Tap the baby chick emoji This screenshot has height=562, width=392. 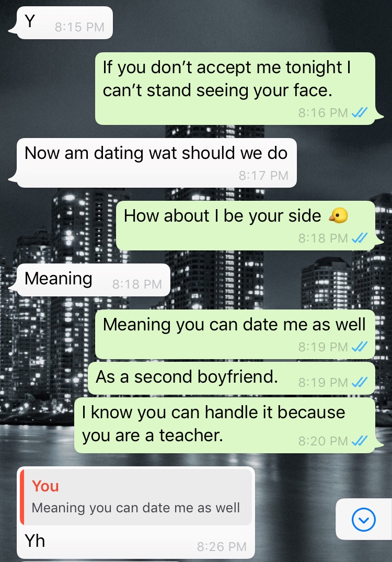click(x=338, y=215)
